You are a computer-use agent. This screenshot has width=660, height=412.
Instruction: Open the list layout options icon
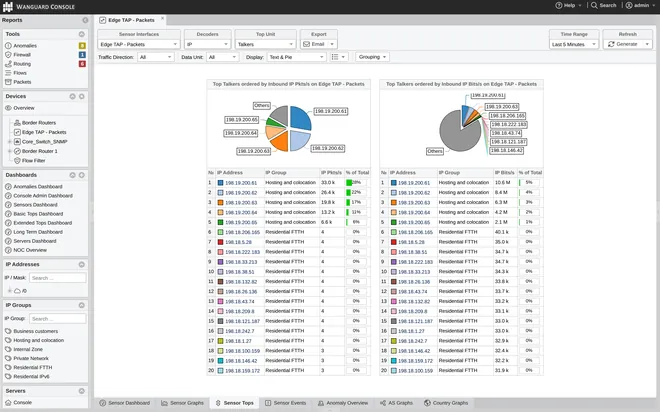coord(338,57)
